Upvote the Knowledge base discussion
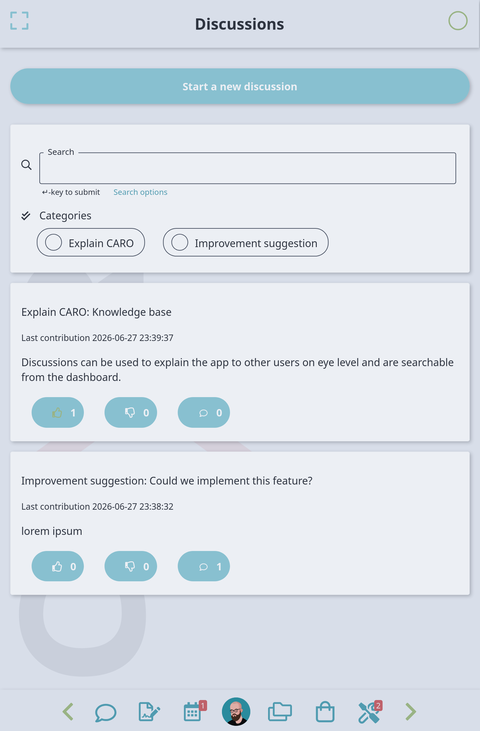Viewport: 480px width, 731px height. (58, 413)
